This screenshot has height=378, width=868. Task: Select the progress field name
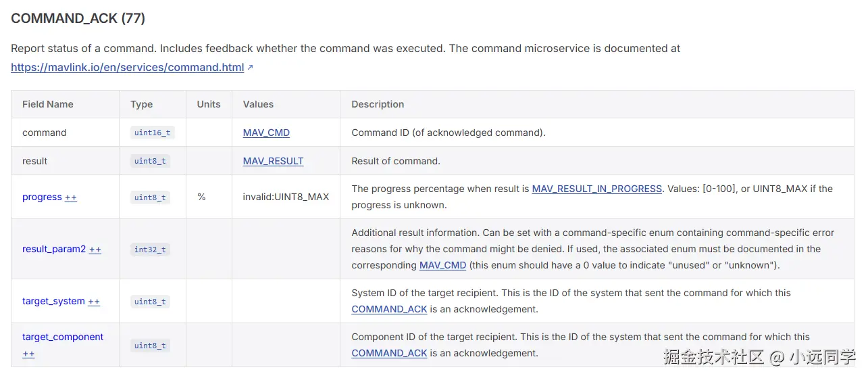42,197
